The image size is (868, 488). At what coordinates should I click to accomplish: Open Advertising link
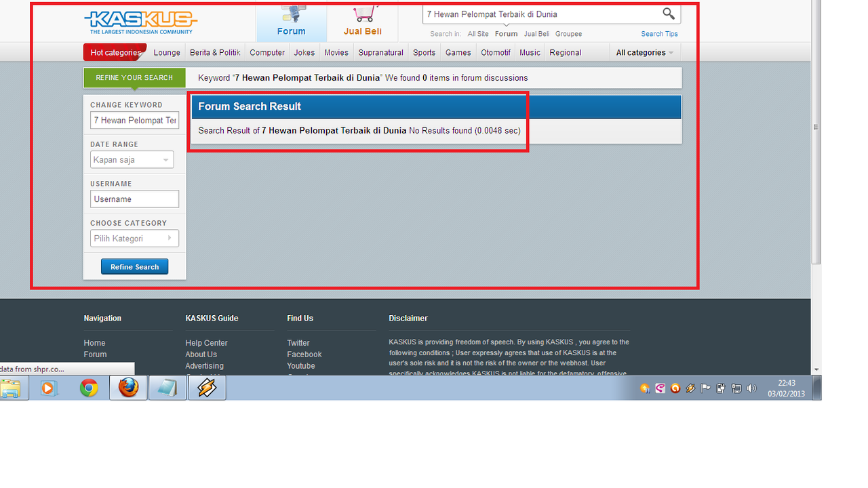[205, 366]
